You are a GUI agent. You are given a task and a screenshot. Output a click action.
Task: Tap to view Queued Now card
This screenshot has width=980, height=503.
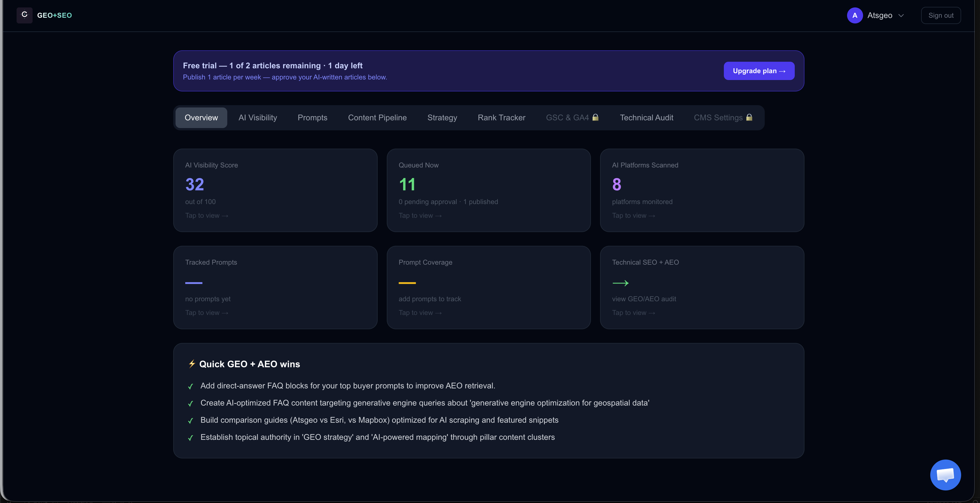click(420, 215)
